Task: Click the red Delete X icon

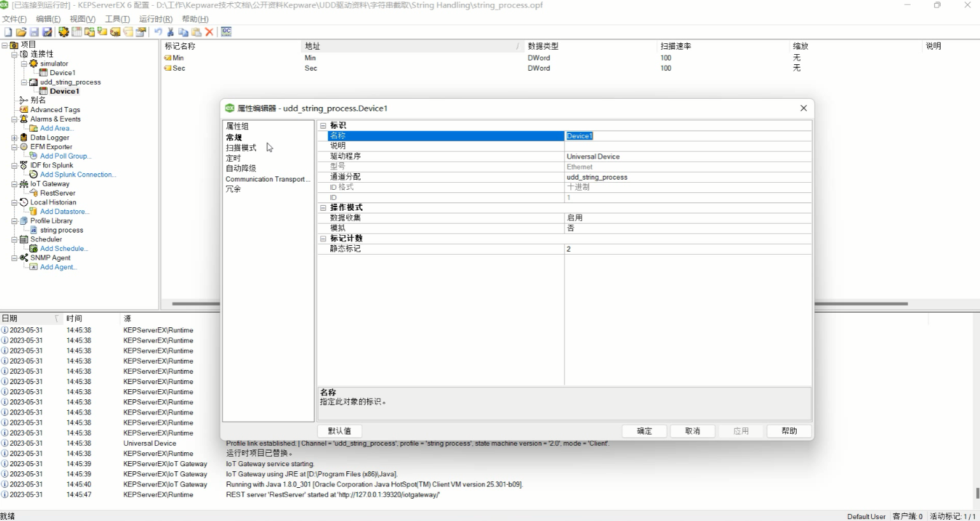Action: coord(209,32)
